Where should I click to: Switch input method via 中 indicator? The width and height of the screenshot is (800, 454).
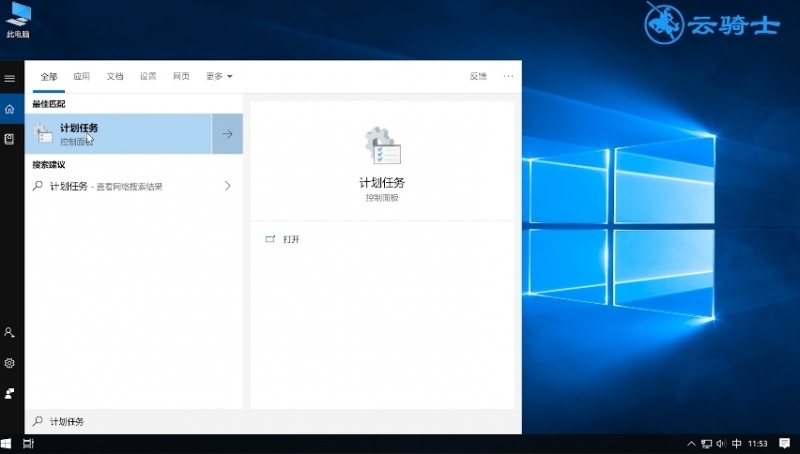pos(737,444)
